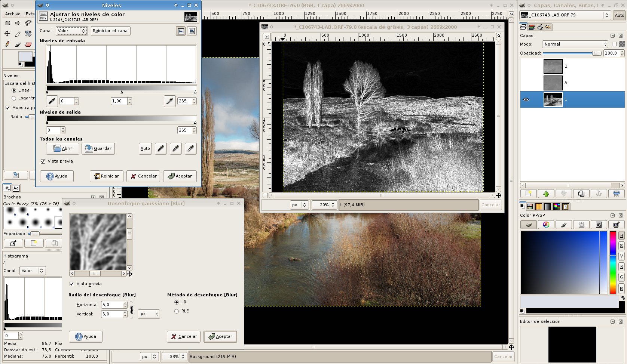Switch to linear histogram in Niveles dialog

pyautogui.click(x=181, y=31)
